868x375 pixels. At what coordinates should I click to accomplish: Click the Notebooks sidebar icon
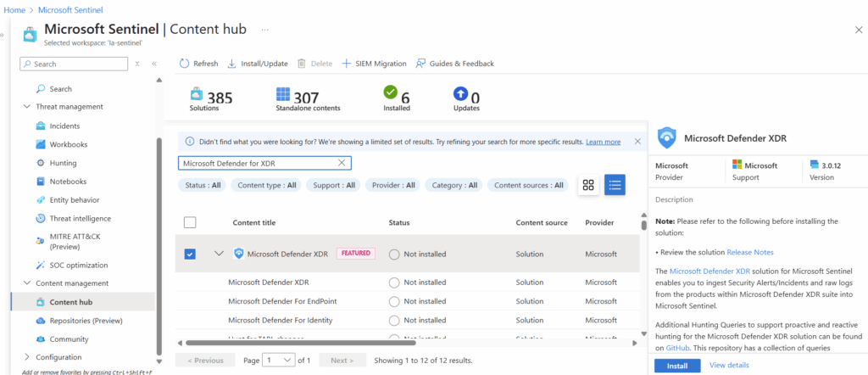coord(41,181)
